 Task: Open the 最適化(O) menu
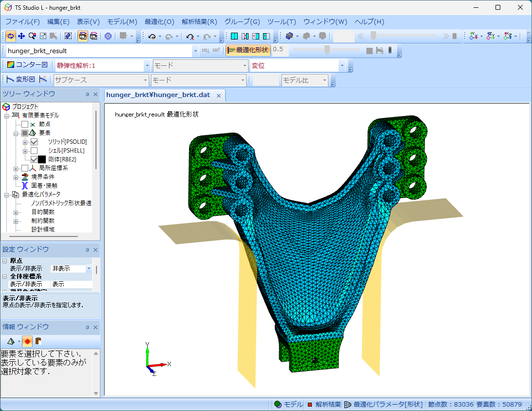coord(159,22)
